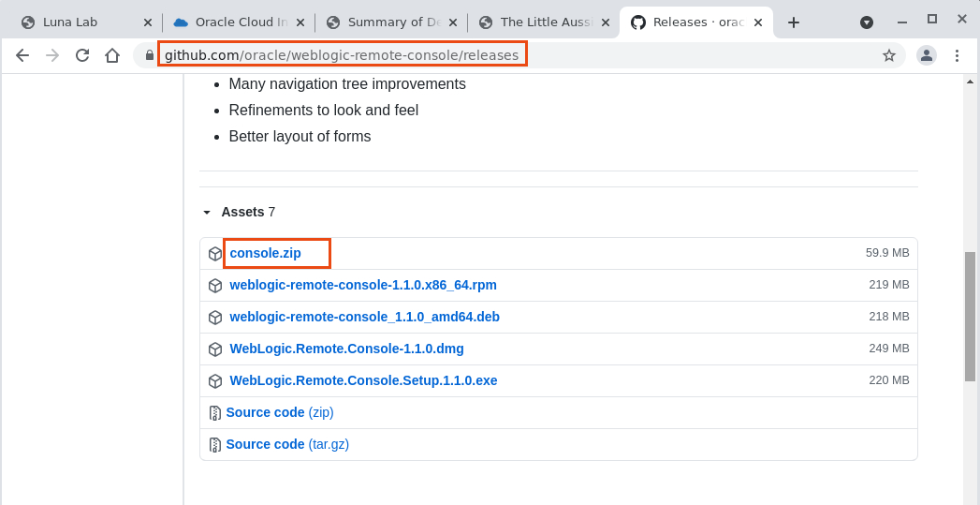This screenshot has width=980, height=505.
Task: Open the tab search dropdown arrow
Action: click(x=866, y=22)
